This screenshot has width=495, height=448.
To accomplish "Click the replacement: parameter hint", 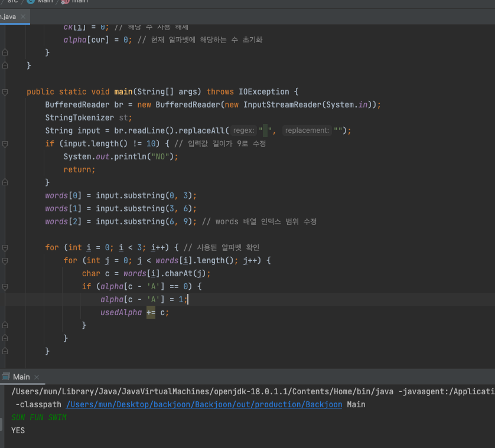I will click(307, 130).
